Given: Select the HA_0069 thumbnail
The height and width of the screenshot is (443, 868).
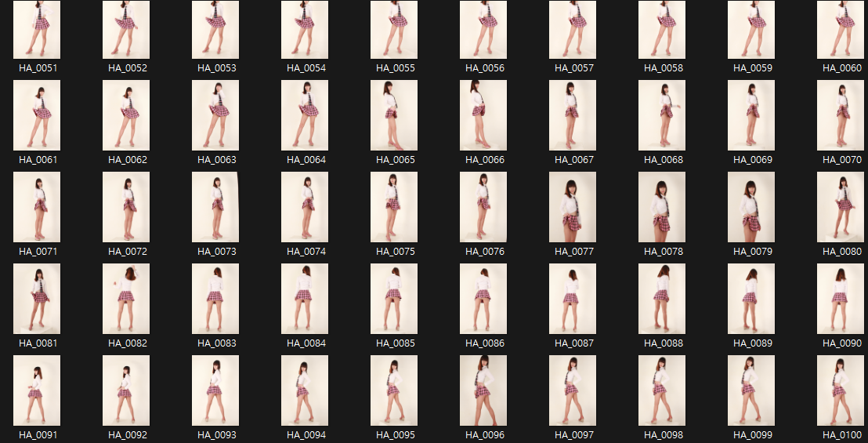Looking at the screenshot, I should click(x=751, y=115).
